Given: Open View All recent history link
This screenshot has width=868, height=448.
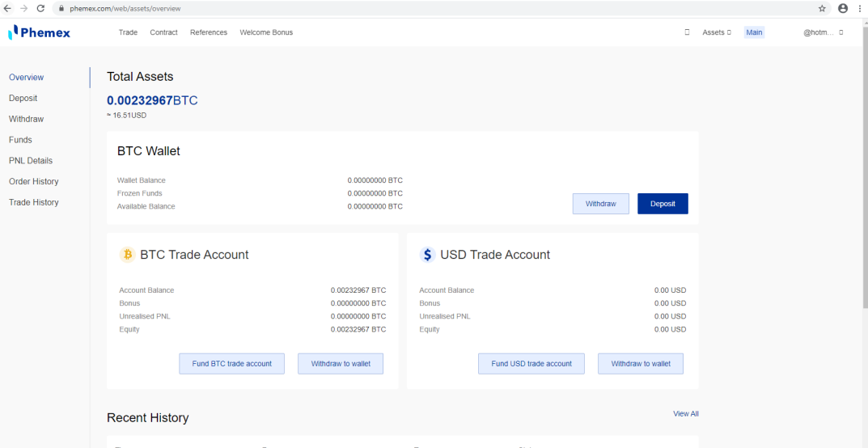Looking at the screenshot, I should 686,414.
